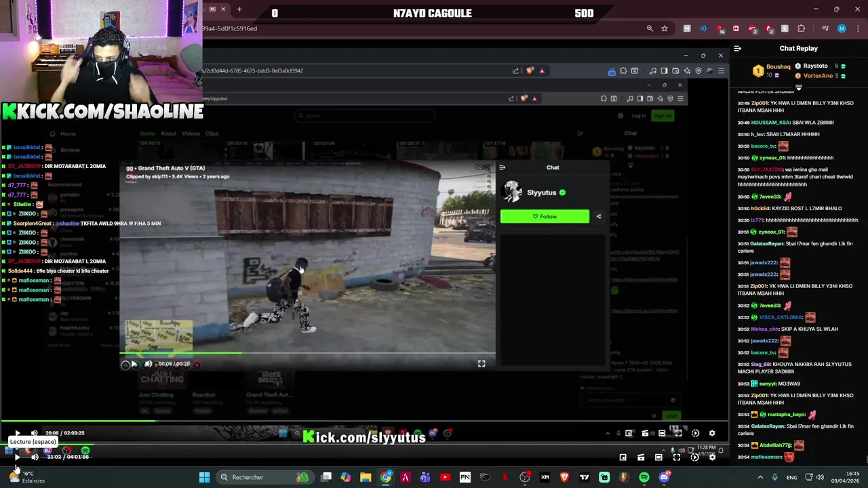Mute the Kick video volume at bottom
This screenshot has height=488, width=868.
(35, 457)
